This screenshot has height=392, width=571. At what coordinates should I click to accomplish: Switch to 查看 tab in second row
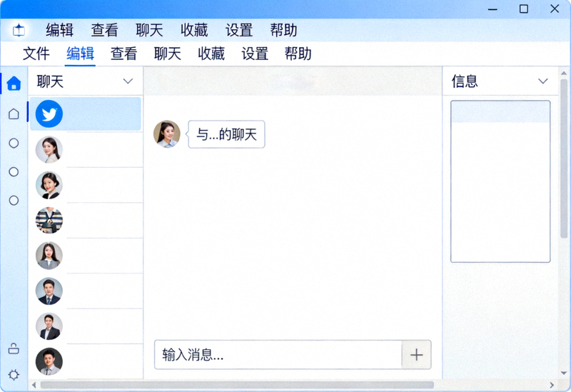(x=123, y=54)
